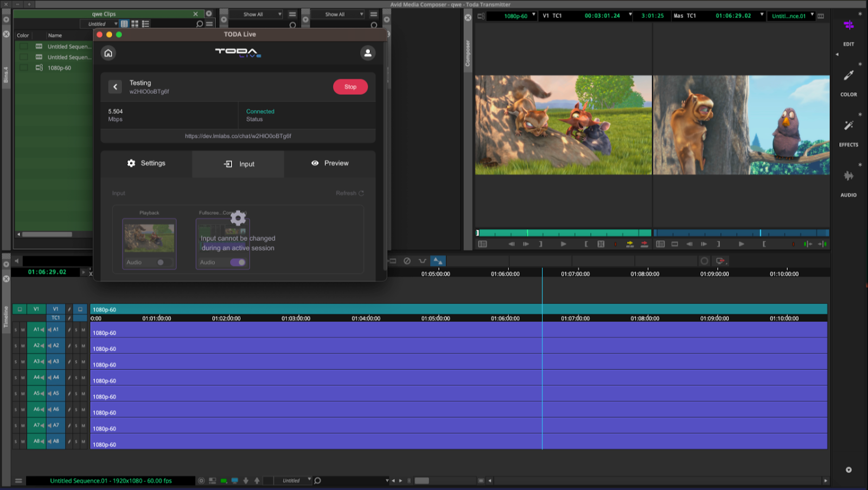Viewport: 868px width, 490px height.
Task: Click the 1080p-60 video clip in timeline
Action: coord(458,309)
